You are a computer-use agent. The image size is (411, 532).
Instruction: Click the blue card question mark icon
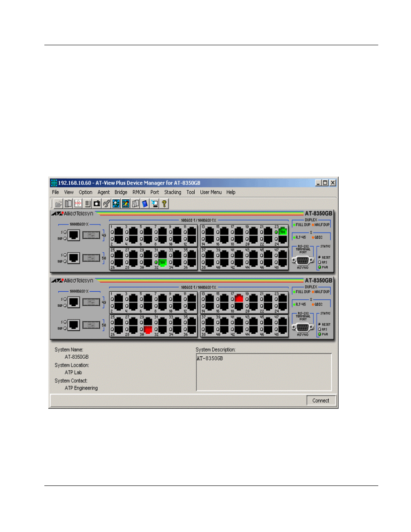click(145, 204)
